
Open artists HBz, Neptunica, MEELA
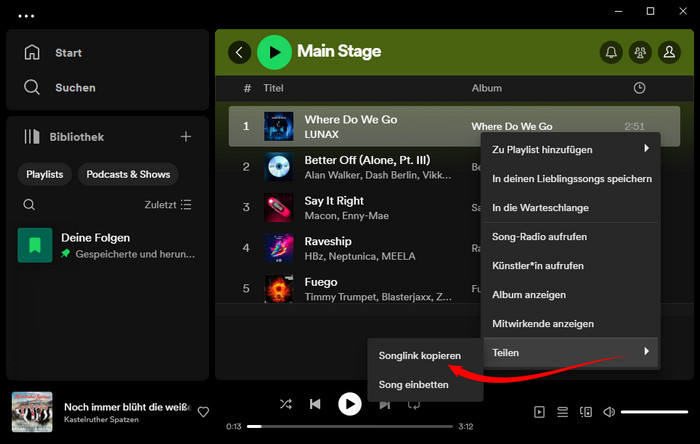point(360,256)
